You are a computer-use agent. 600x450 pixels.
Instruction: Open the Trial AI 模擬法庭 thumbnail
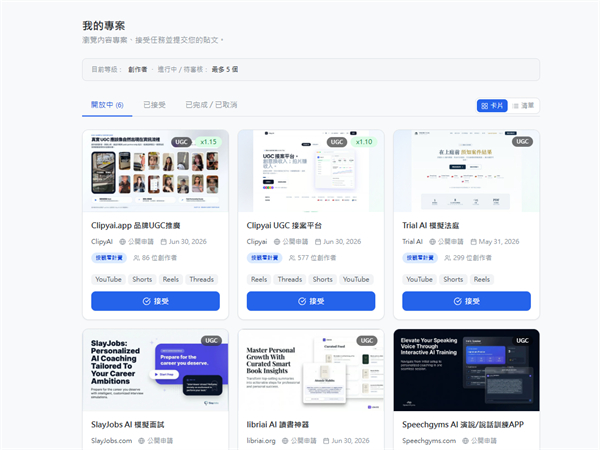pyautogui.click(x=466, y=171)
